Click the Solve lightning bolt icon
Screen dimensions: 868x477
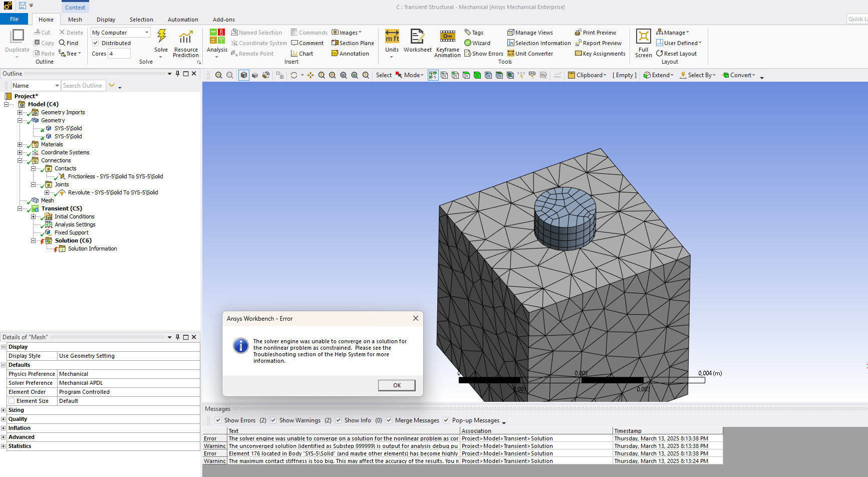[161, 37]
